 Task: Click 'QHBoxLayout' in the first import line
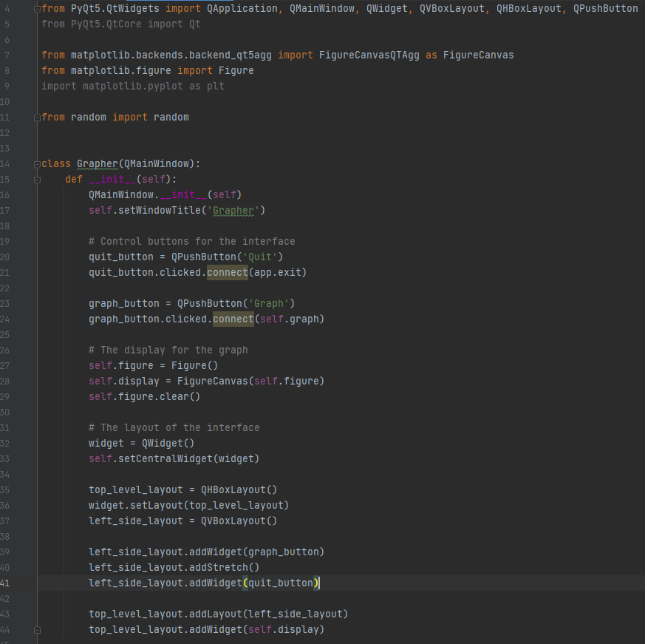click(x=528, y=9)
